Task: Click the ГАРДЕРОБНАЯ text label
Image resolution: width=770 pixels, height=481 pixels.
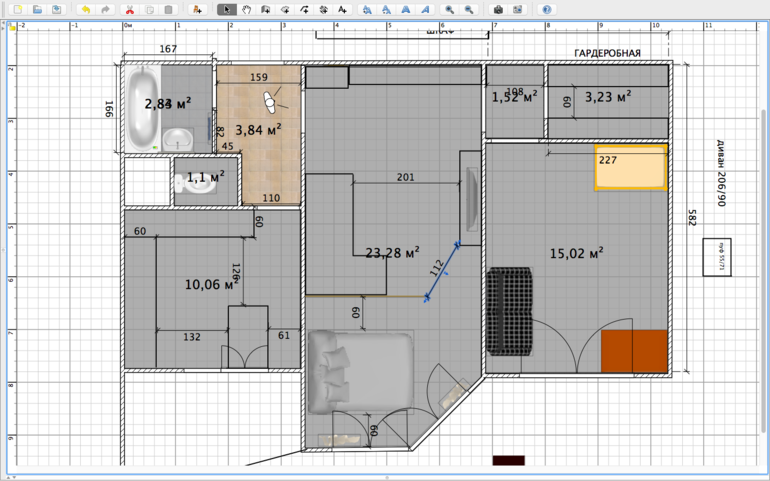Action: (x=606, y=53)
